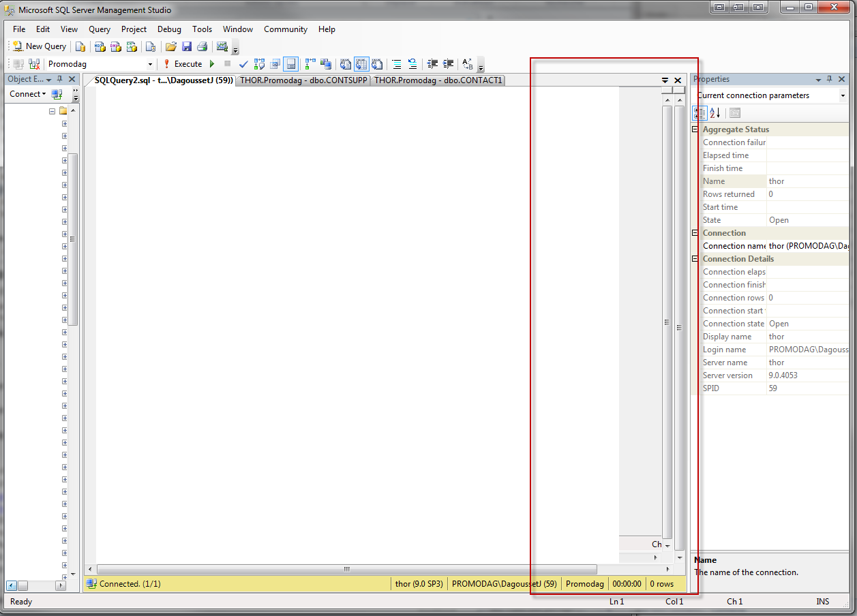Open the Query menu

tap(100, 29)
